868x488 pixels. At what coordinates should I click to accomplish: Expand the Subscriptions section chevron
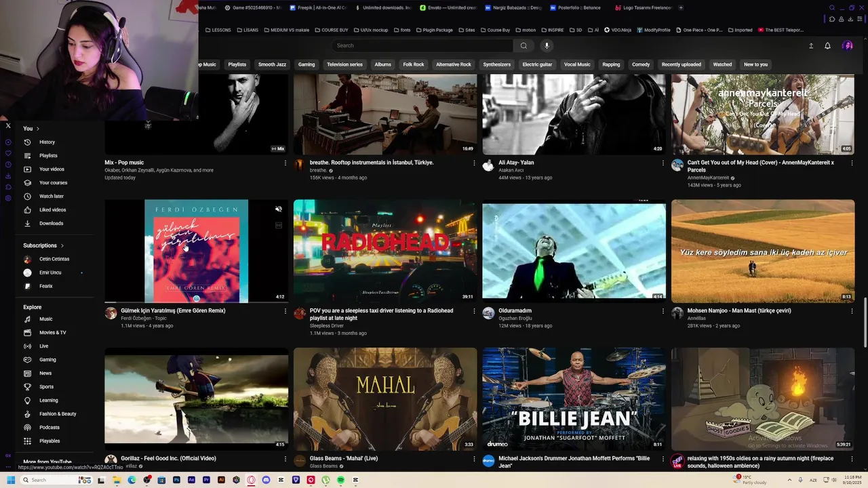click(x=62, y=245)
